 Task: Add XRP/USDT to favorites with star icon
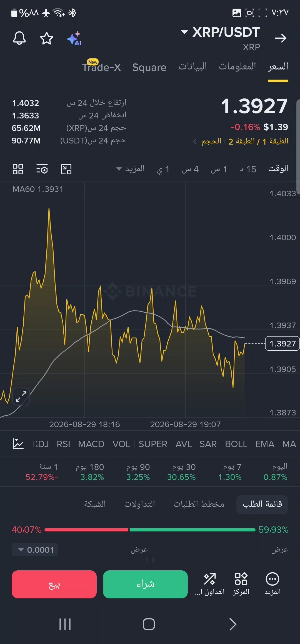click(x=47, y=38)
